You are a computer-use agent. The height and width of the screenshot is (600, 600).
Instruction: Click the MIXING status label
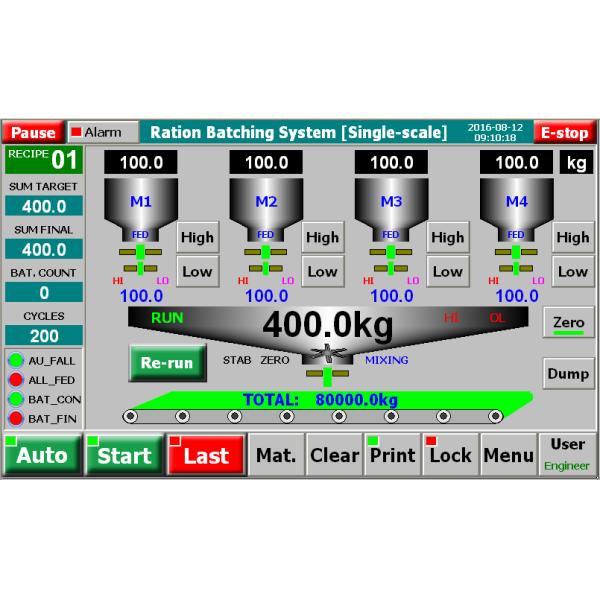[386, 360]
